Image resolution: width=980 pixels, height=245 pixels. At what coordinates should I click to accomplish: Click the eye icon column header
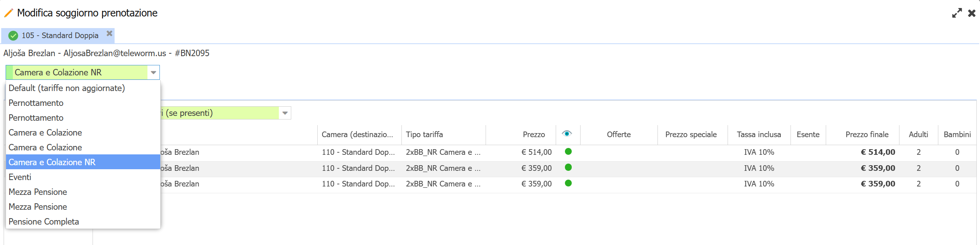(x=567, y=134)
